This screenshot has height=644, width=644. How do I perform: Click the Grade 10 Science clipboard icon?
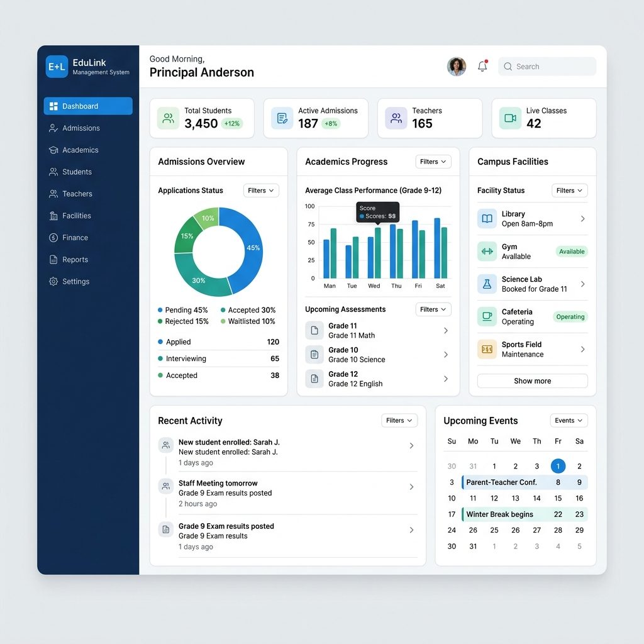coord(314,355)
